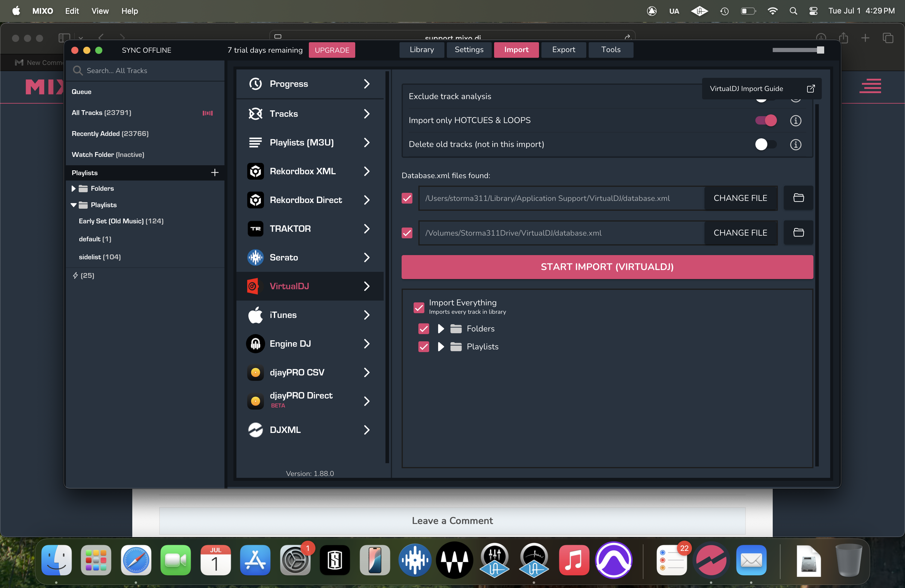Toggle Delete old tracks switch
The width and height of the screenshot is (905, 588).
pos(765,144)
